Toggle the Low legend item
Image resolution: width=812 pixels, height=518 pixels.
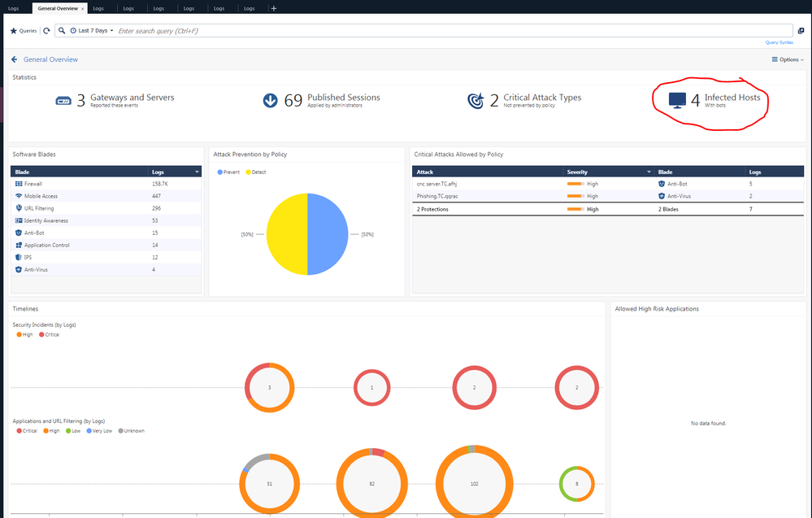[73, 431]
